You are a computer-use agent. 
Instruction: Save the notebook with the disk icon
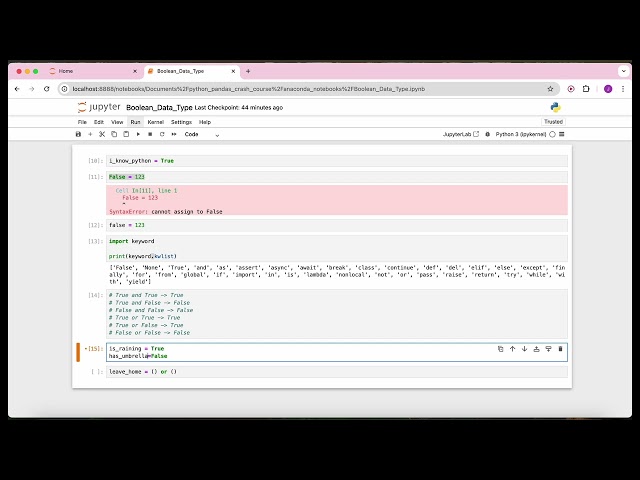pos(78,134)
